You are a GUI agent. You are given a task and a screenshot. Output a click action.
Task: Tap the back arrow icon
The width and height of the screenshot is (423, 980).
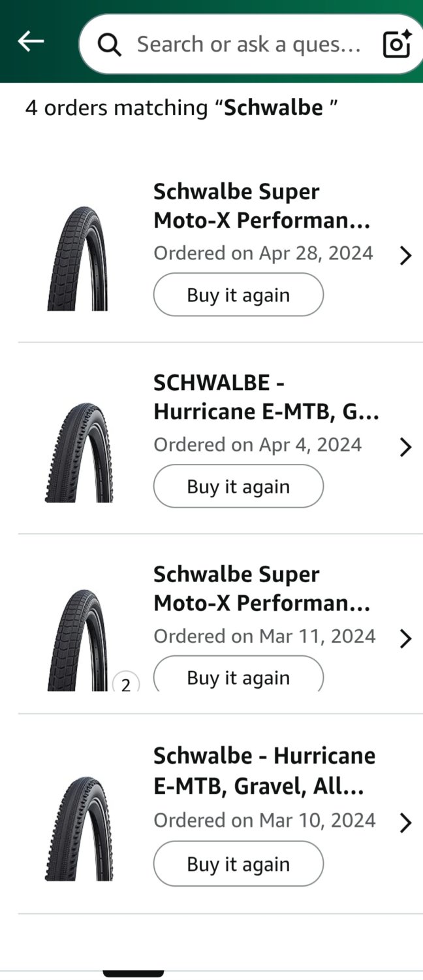[x=31, y=42]
